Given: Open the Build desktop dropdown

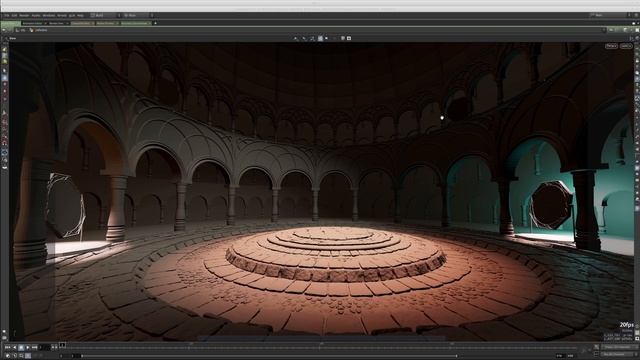Looking at the screenshot, I should (x=106, y=16).
